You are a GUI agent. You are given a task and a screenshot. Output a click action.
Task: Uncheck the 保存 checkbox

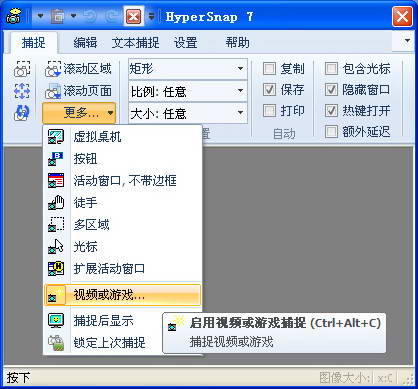269,90
